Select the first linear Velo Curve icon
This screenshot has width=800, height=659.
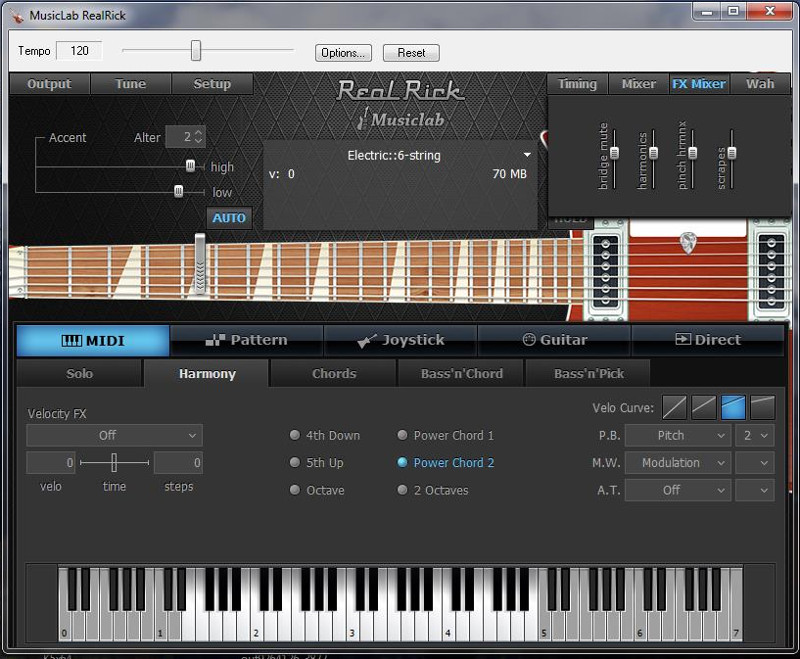pos(674,408)
